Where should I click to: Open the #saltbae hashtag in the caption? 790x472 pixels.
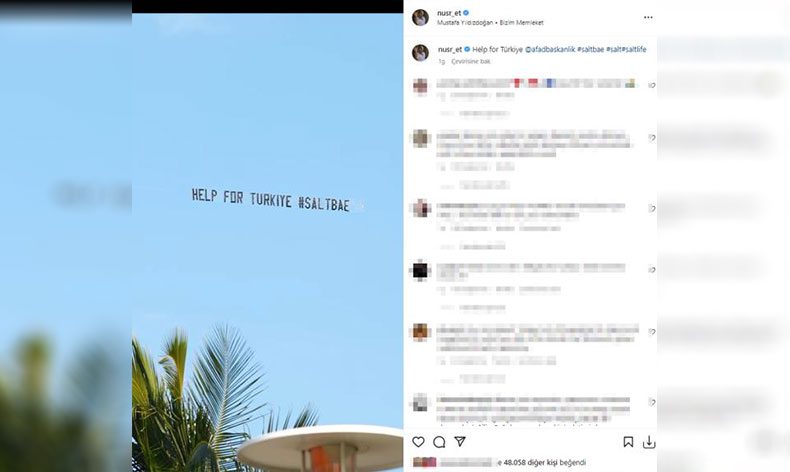590,49
